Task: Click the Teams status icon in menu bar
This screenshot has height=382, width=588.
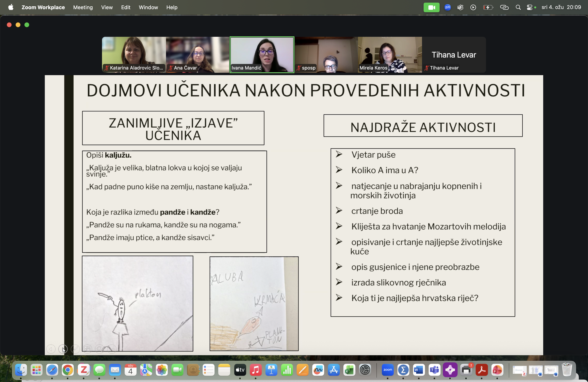Action: coord(460,8)
